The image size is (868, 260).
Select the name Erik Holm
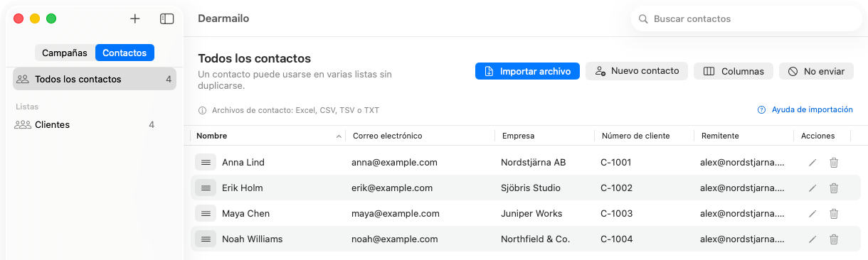[243, 188]
